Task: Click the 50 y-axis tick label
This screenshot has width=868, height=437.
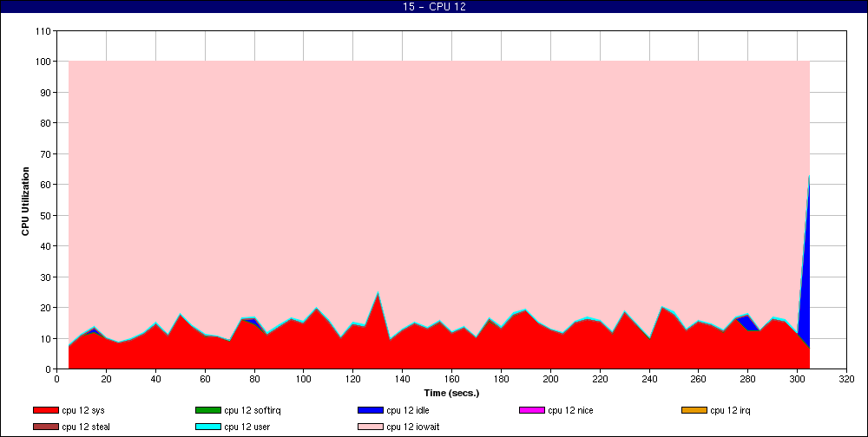Action: pyautogui.click(x=47, y=215)
